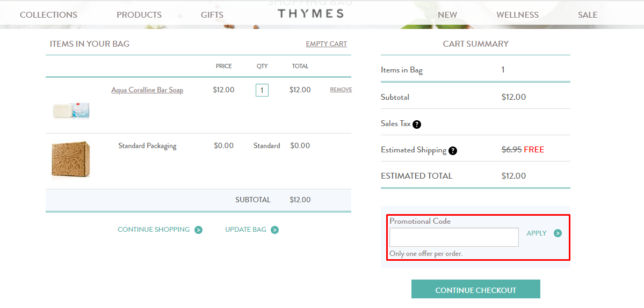
Task: Focus the Promotional Code input field
Action: 454,237
